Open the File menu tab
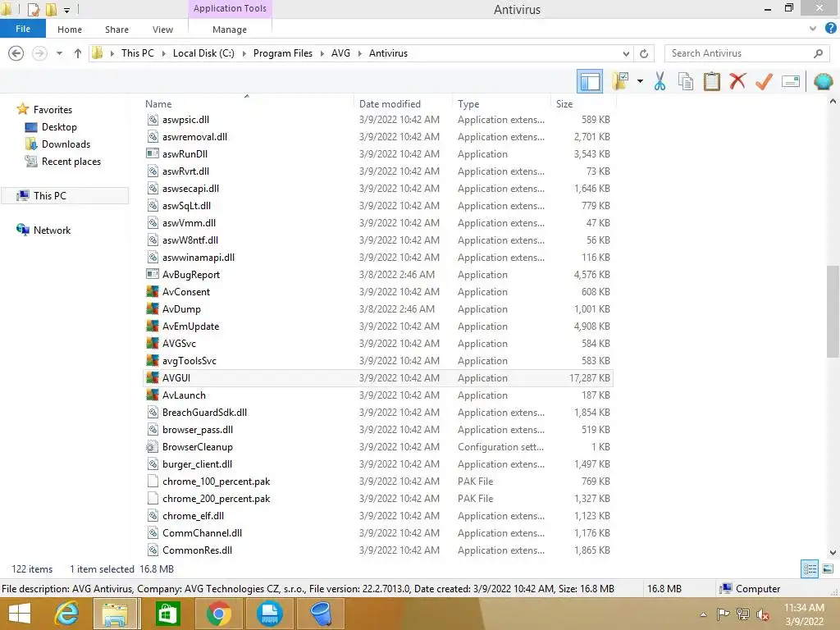 click(x=22, y=29)
